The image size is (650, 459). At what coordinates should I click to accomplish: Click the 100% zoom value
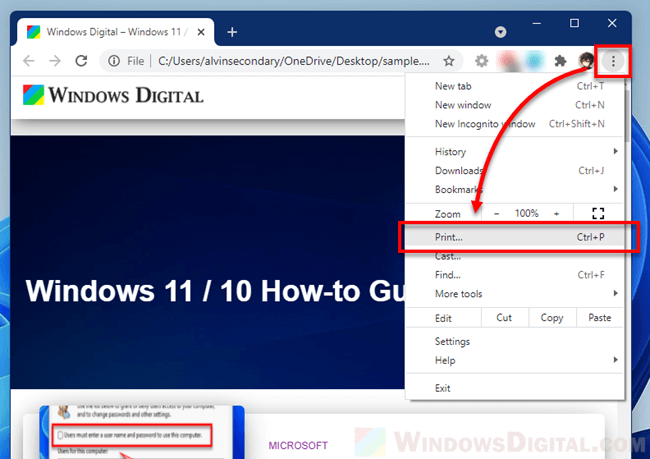pyautogui.click(x=526, y=214)
